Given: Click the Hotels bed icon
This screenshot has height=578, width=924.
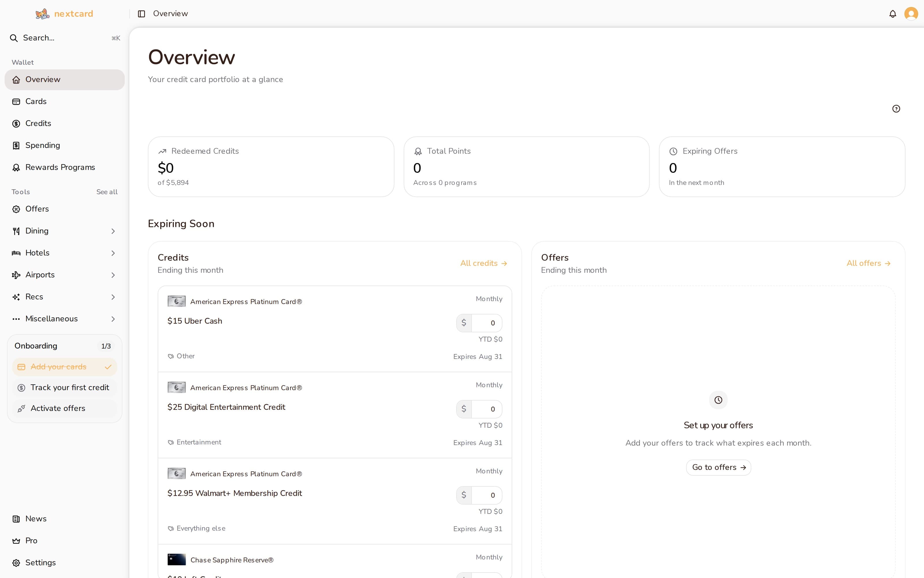Looking at the screenshot, I should 16,253.
